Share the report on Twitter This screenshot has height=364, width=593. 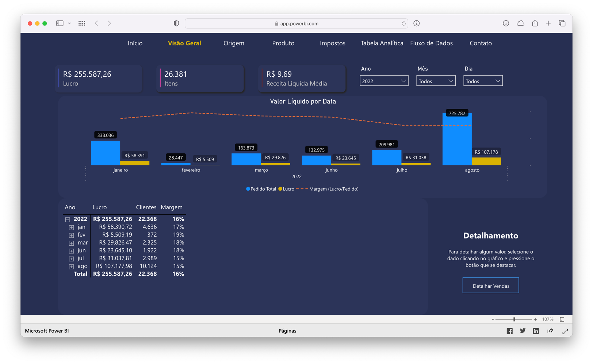click(x=523, y=331)
